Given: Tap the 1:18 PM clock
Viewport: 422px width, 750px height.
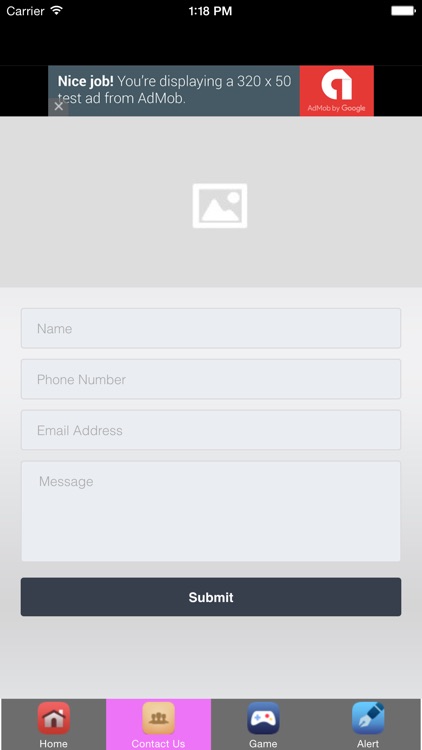Looking at the screenshot, I should pyautogui.click(x=211, y=11).
